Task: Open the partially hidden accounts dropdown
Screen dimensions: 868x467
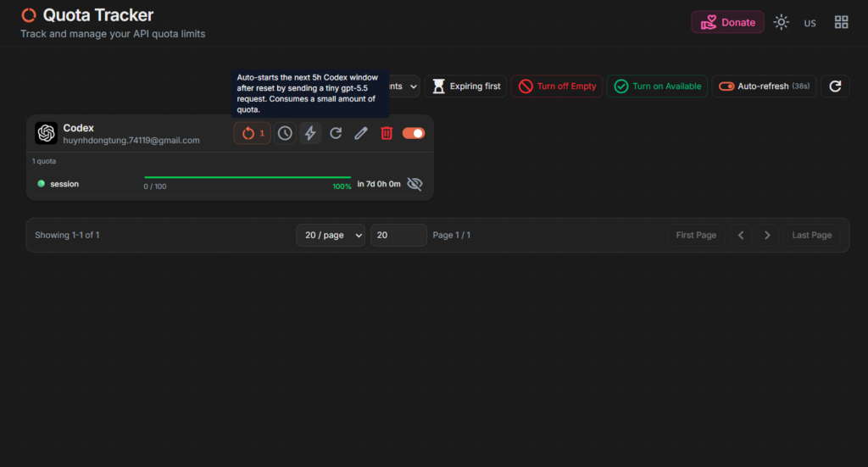Action: 404,86
